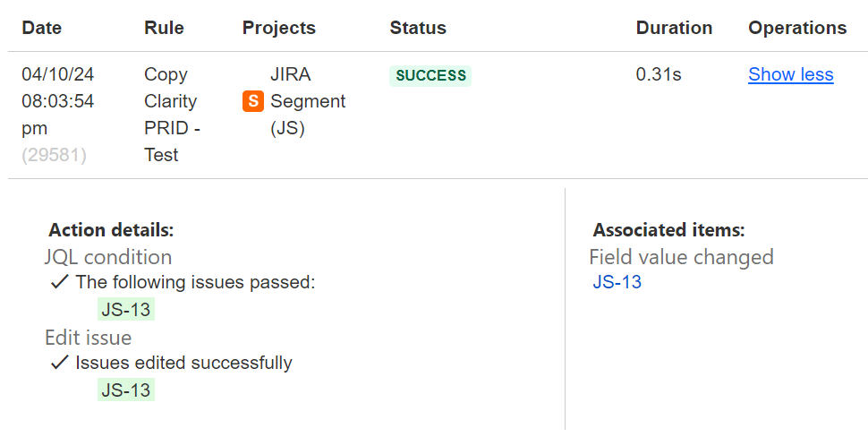Select the 'Copy Clarity PRID - Test' rule name
Screen dimensions: 868x437
click(x=172, y=115)
